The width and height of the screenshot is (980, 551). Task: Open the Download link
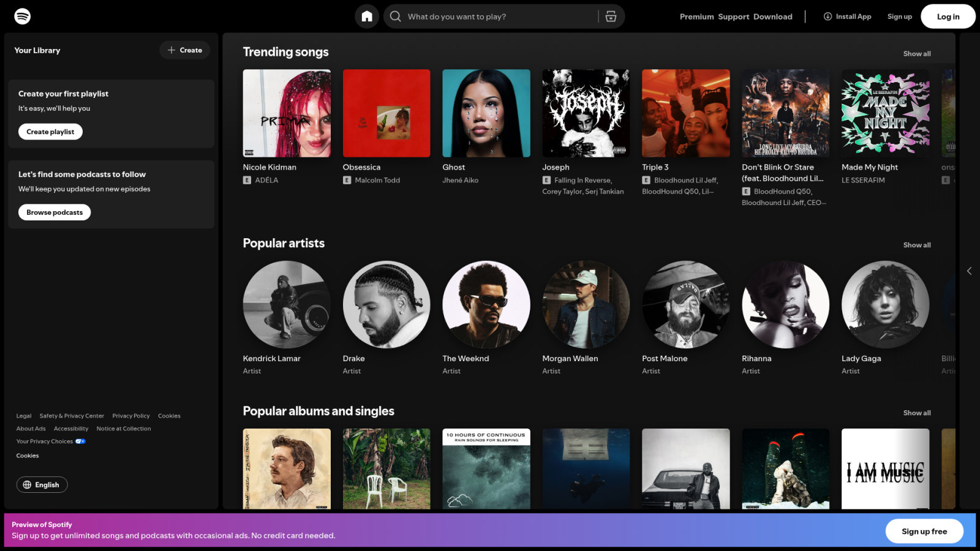click(773, 17)
